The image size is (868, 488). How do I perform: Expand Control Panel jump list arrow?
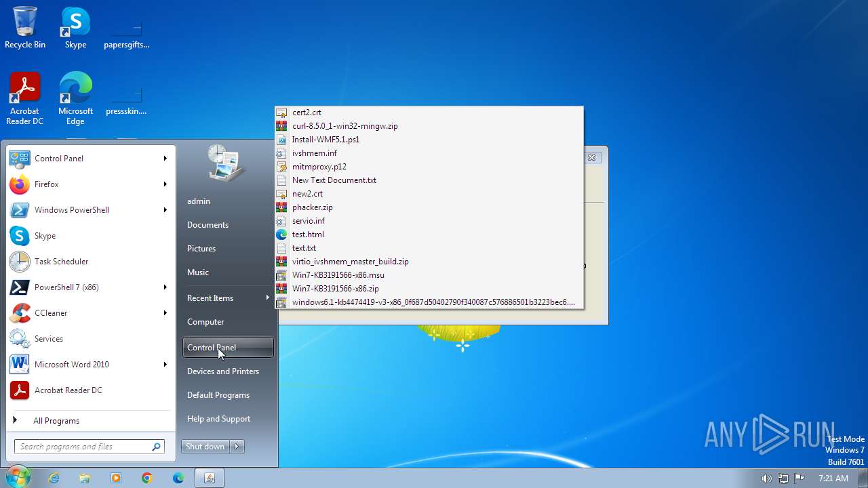click(x=165, y=159)
